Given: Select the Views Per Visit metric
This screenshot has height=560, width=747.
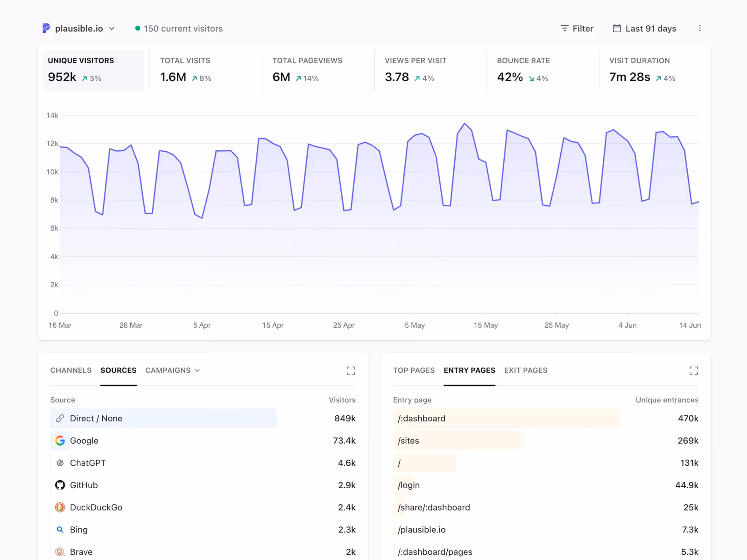Looking at the screenshot, I should tap(430, 70).
